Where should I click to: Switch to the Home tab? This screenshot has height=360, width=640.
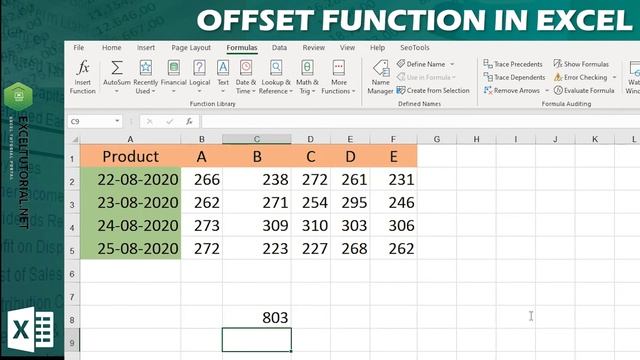(111, 48)
